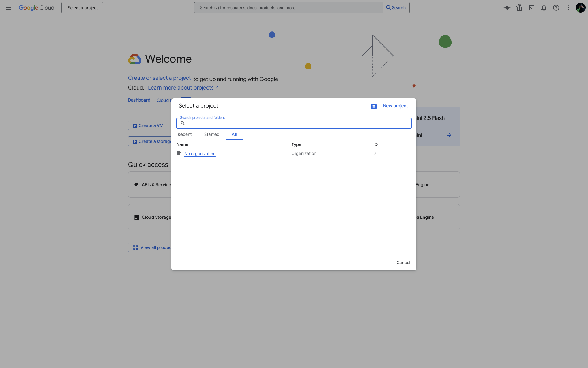Click the Google Cloud logo

coord(36,8)
